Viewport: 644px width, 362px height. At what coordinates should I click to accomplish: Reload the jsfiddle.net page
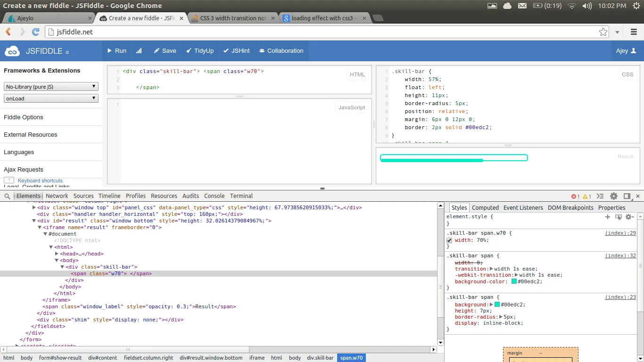click(x=35, y=32)
